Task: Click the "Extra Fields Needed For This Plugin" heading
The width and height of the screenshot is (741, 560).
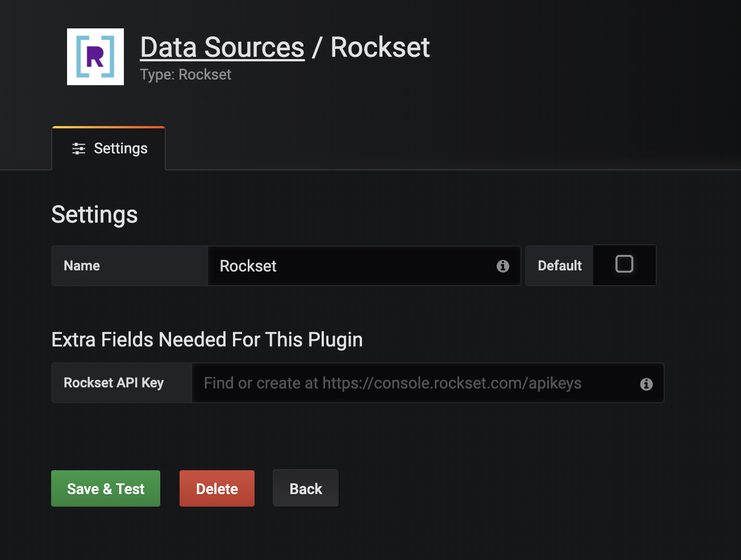Action: click(207, 340)
